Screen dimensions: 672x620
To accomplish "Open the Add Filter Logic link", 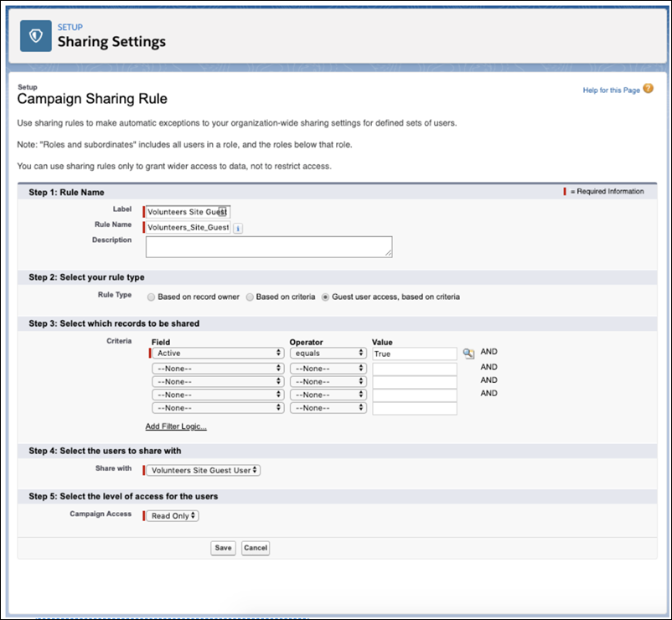I will 176,426.
